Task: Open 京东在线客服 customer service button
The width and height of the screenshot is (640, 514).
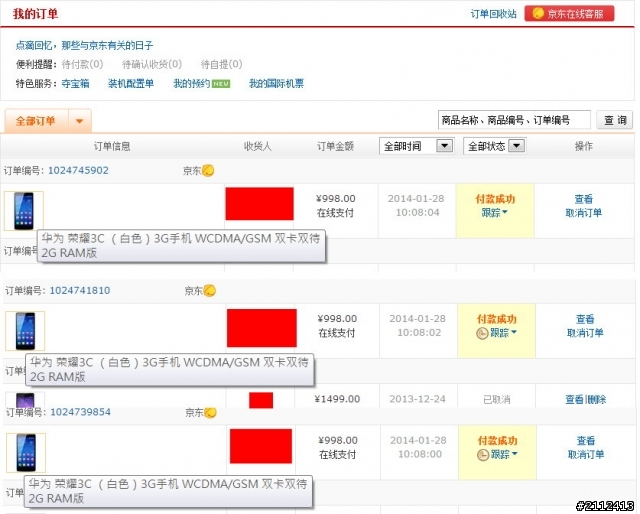Action: pyautogui.click(x=569, y=13)
